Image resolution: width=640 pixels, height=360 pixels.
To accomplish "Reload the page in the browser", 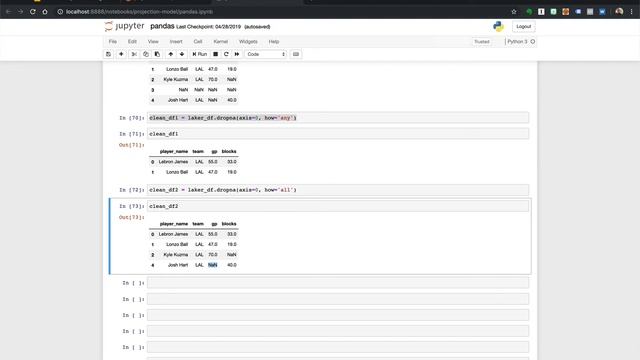I will tap(33, 12).
